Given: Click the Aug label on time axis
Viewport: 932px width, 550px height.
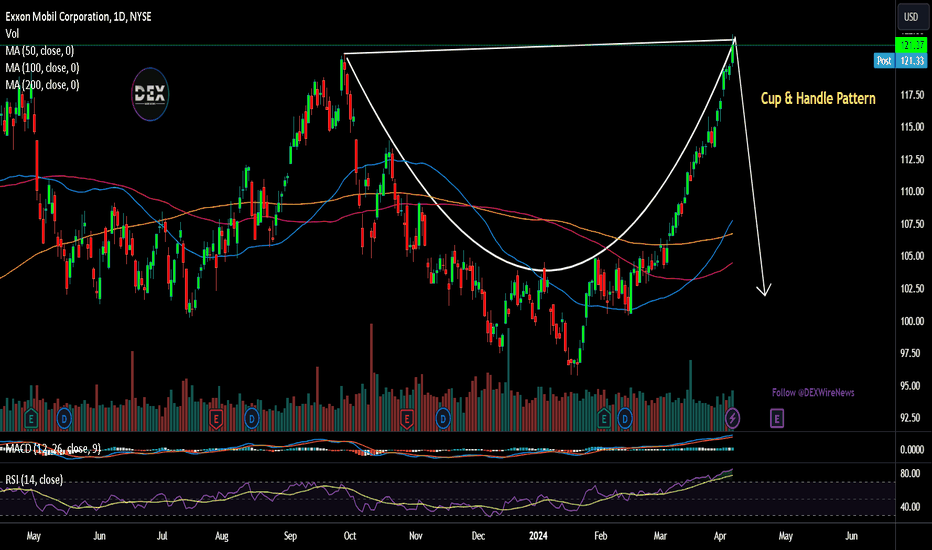Looking at the screenshot, I should click(222, 536).
